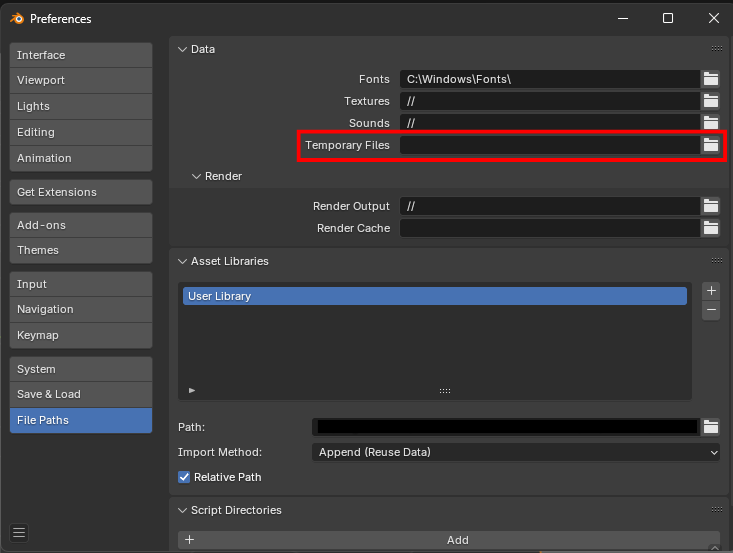Browse folder for Render Cache path

point(711,228)
